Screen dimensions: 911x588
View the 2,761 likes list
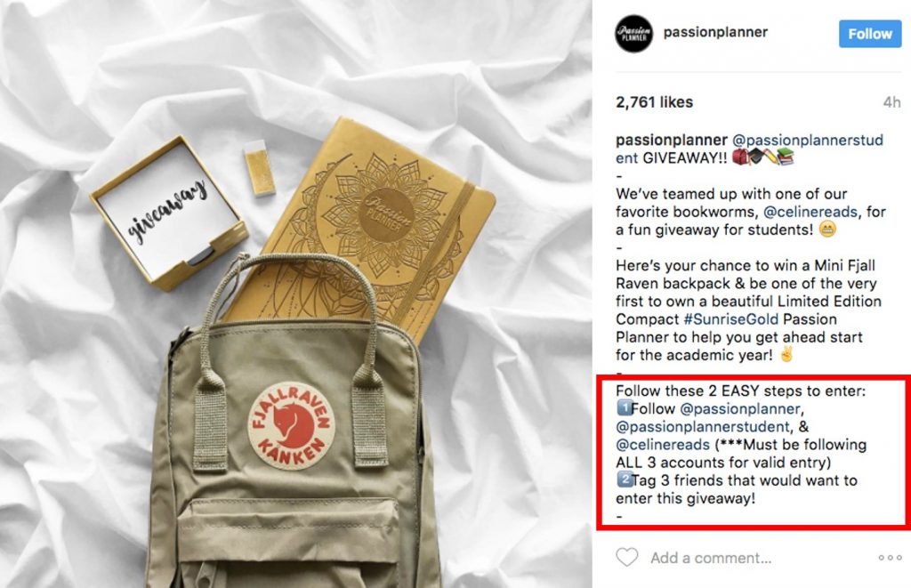(654, 102)
